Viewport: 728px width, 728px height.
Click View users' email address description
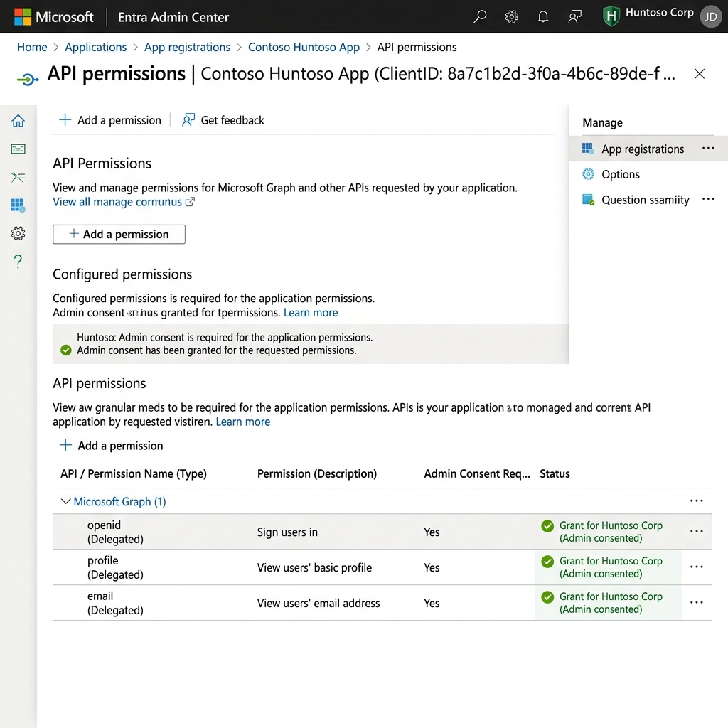point(318,603)
